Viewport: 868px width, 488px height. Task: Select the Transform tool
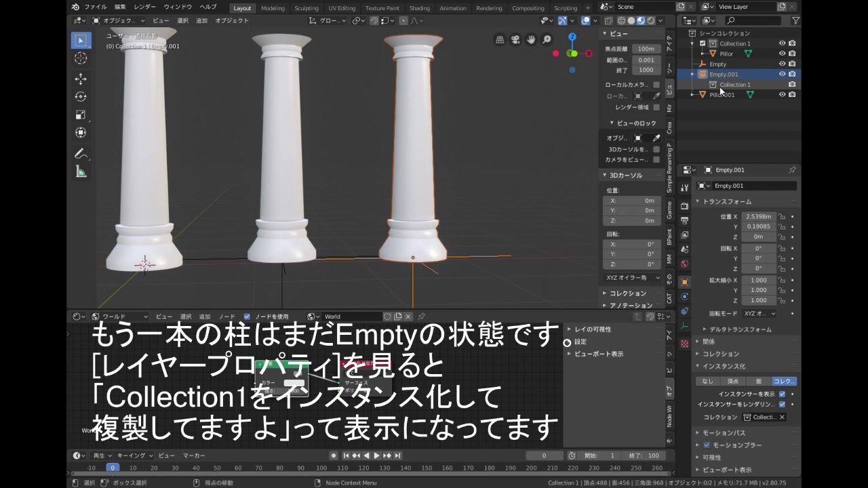(81, 134)
